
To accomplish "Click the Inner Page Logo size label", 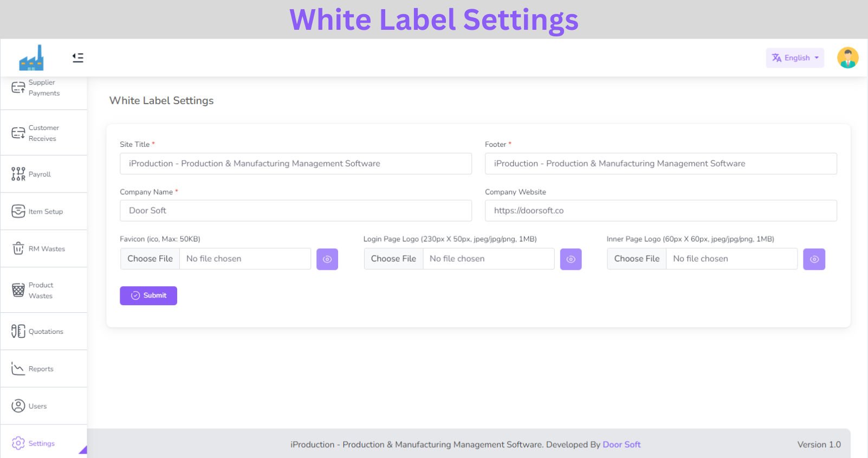I will 690,239.
